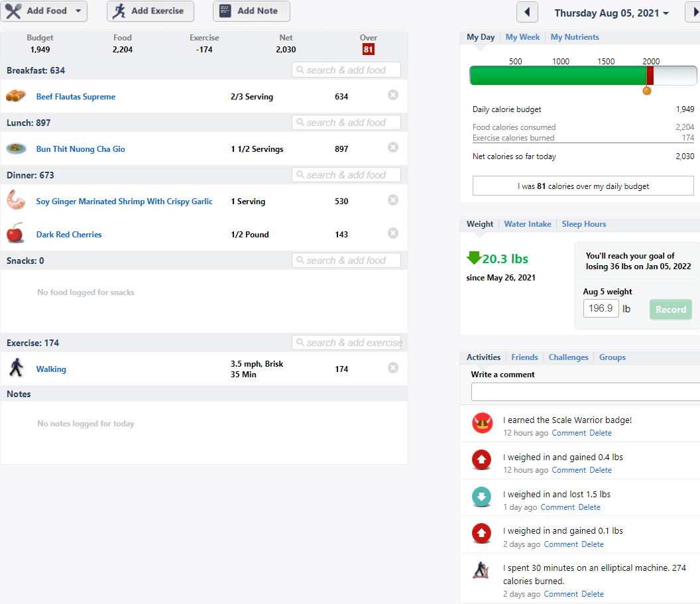Viewport: 700px width, 604px height.
Task: Go to the previous day arrow
Action: pyautogui.click(x=527, y=12)
